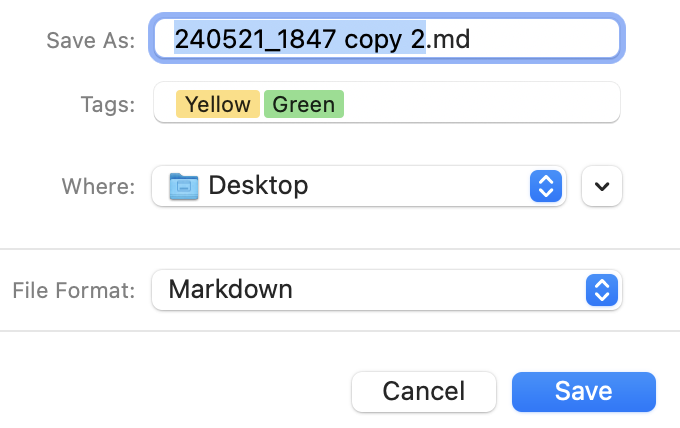This screenshot has width=680, height=428.
Task: Select the Yellow tag
Action: coord(217,104)
